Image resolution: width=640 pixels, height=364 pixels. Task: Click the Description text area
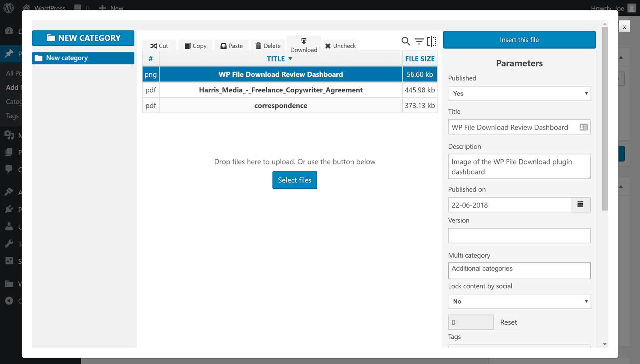(520, 166)
